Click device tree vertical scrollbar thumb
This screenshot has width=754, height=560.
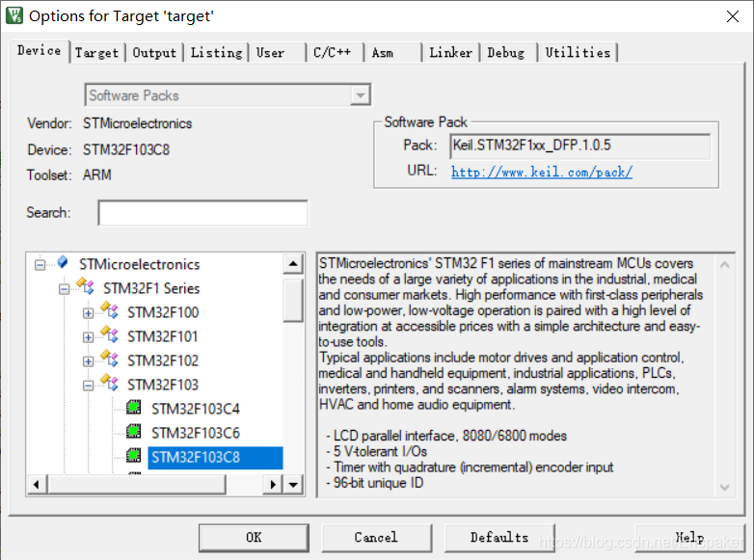pyautogui.click(x=293, y=301)
